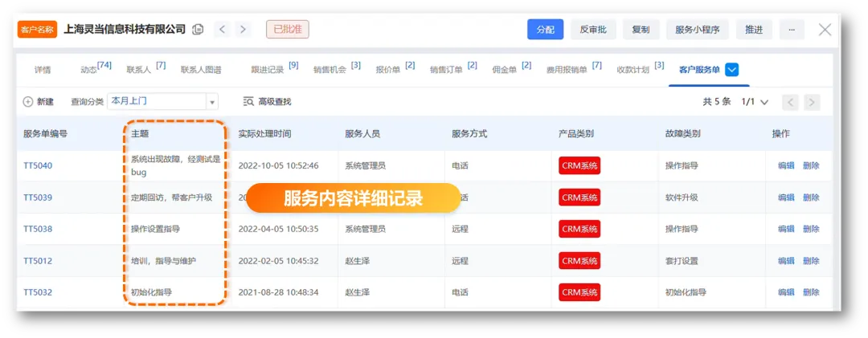The height and width of the screenshot is (338, 868).
Task: Click previous page arrow in pagination
Action: pyautogui.click(x=791, y=102)
